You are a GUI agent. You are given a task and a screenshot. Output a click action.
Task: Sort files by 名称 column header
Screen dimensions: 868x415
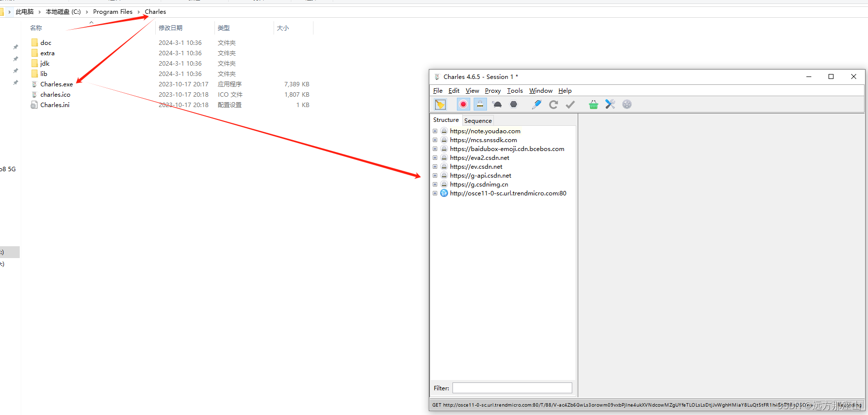pos(36,28)
